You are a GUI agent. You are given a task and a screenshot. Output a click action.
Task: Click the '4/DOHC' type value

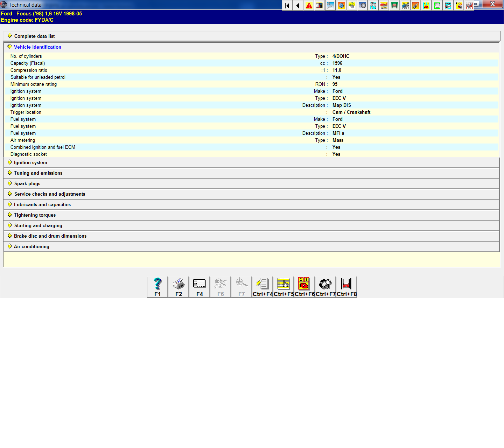point(341,56)
